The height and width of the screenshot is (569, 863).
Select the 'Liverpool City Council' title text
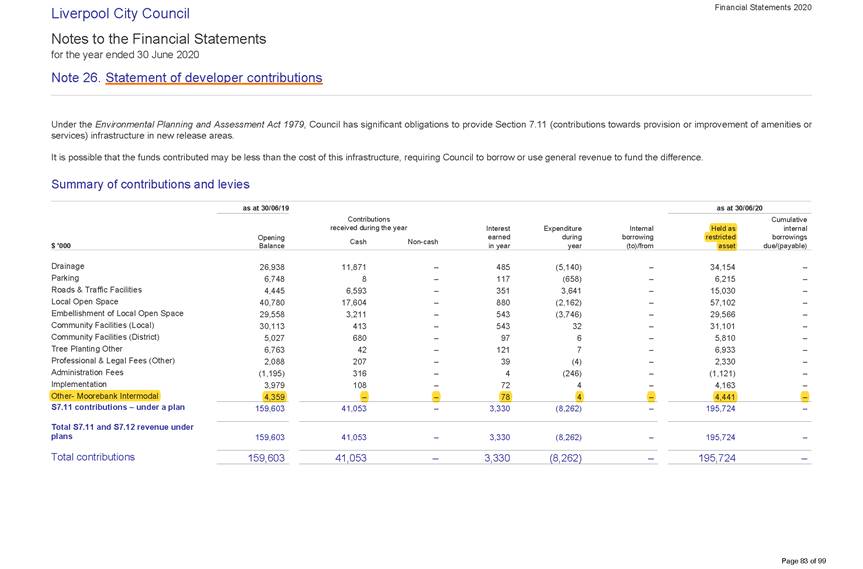pyautogui.click(x=120, y=14)
